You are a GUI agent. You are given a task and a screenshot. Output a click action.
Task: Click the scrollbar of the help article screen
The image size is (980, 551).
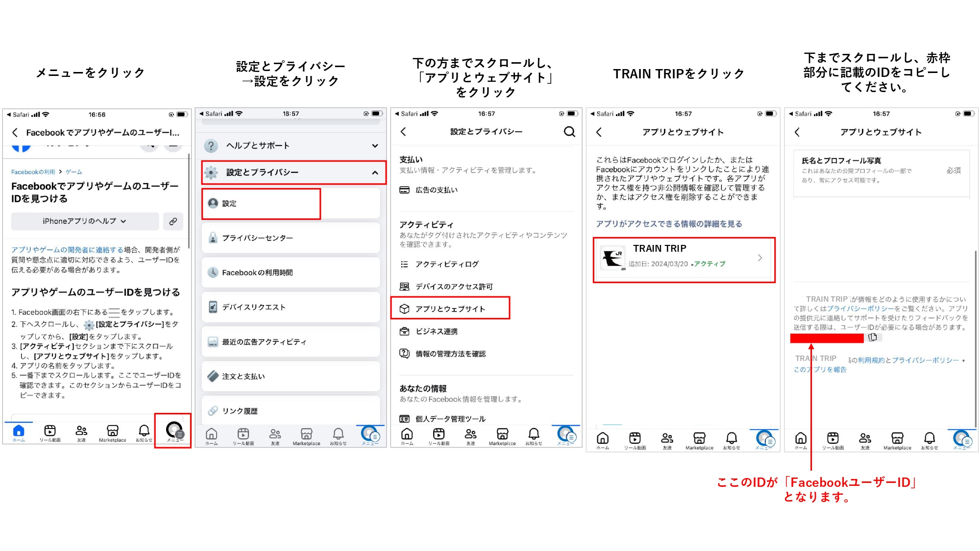tap(189, 201)
